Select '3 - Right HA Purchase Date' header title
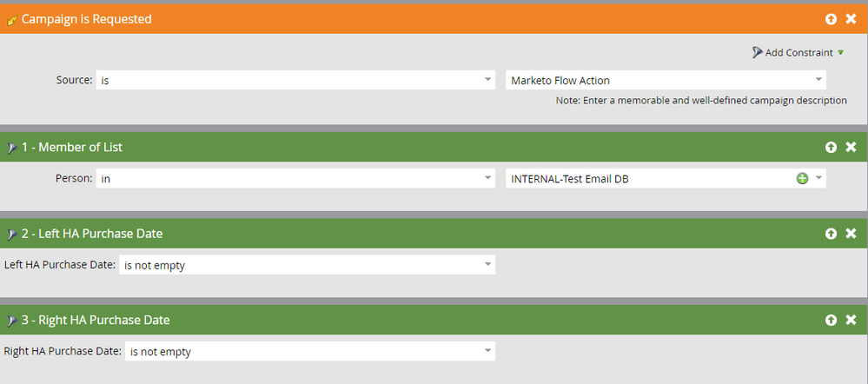This screenshot has height=384, width=868. click(96, 320)
